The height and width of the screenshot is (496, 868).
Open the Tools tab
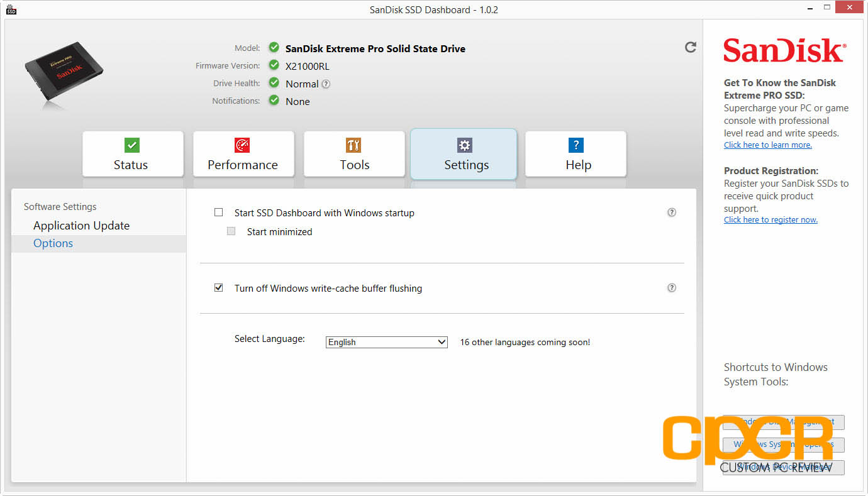point(354,154)
